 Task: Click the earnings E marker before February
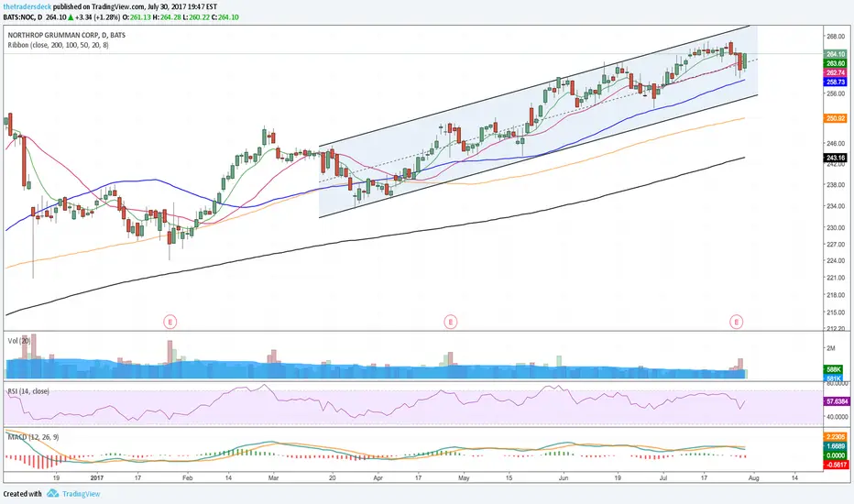(x=170, y=322)
